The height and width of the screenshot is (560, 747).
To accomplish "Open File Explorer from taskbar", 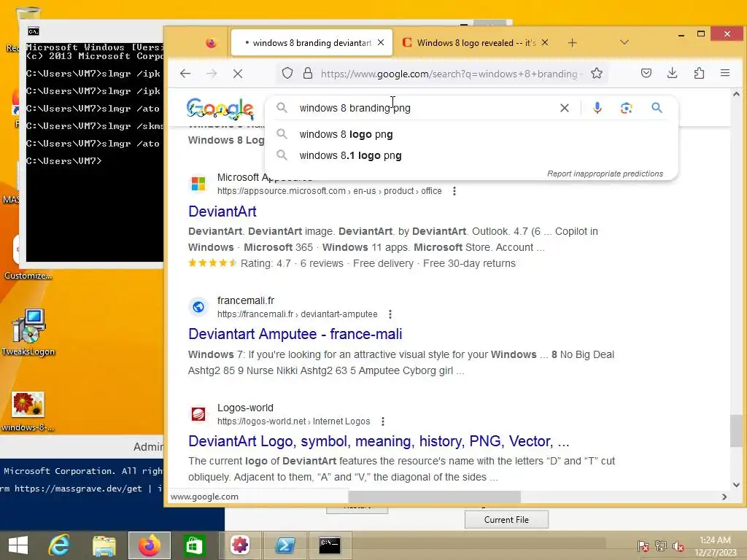I will [104, 545].
